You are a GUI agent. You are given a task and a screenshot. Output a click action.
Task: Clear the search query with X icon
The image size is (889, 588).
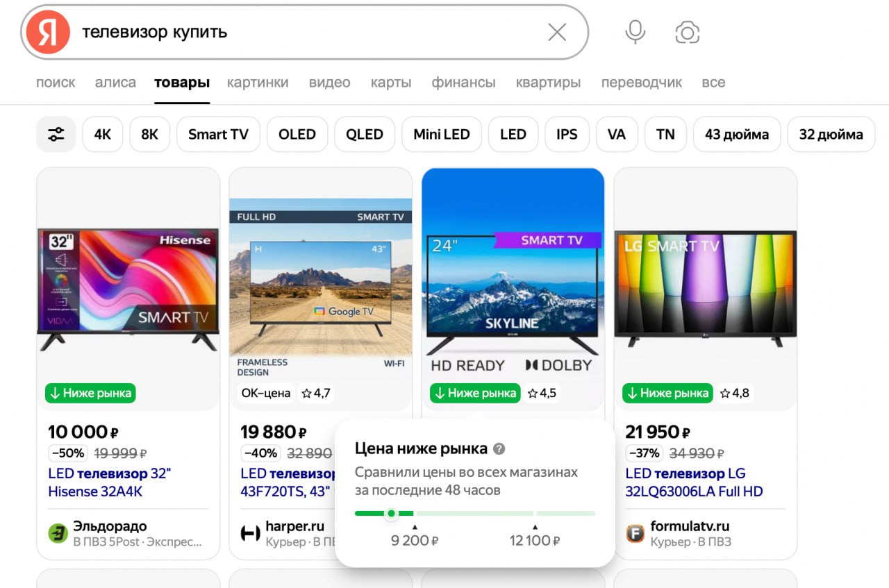click(x=557, y=32)
